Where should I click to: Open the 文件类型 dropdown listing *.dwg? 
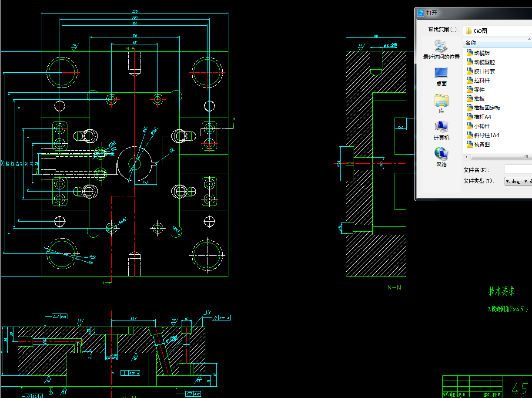tap(518, 181)
